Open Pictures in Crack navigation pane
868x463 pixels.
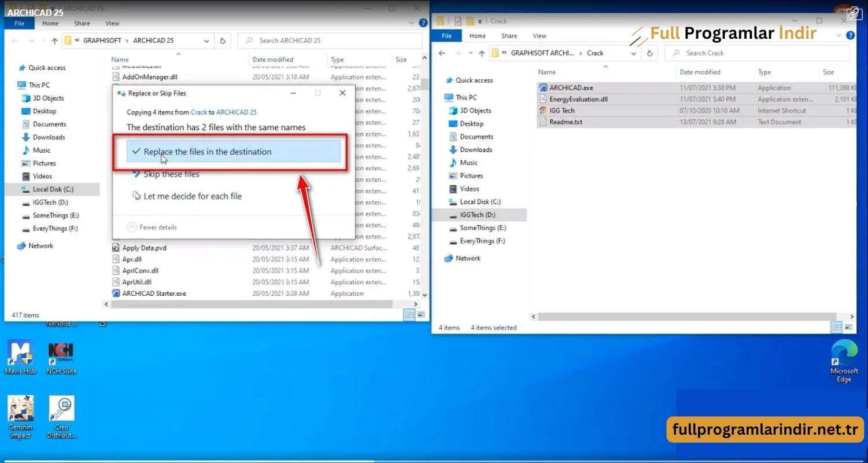471,176
